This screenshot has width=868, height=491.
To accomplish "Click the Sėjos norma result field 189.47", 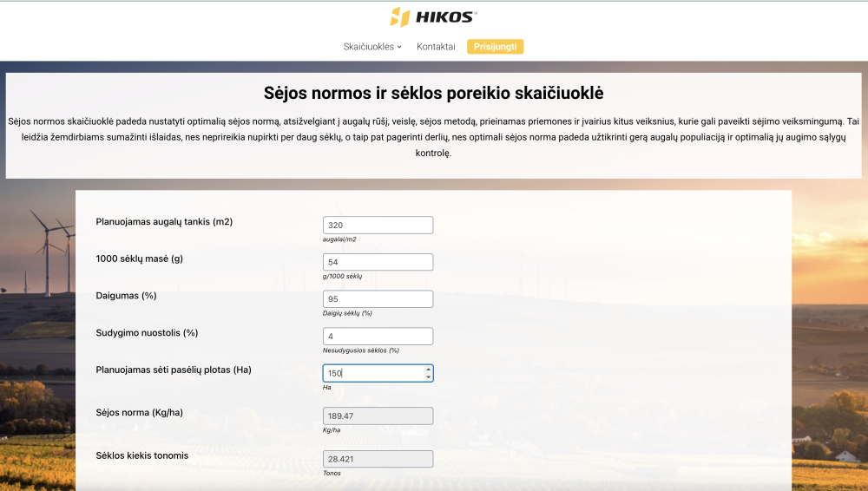I will click(378, 416).
